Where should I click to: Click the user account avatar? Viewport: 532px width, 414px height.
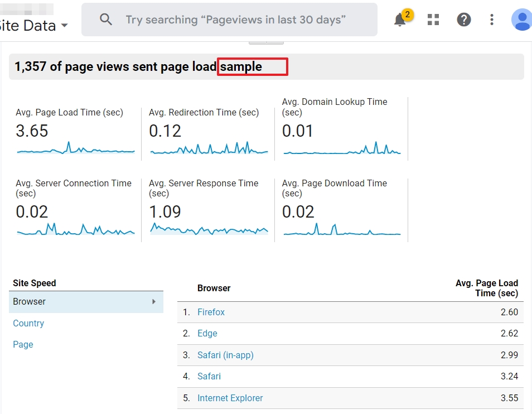click(522, 20)
